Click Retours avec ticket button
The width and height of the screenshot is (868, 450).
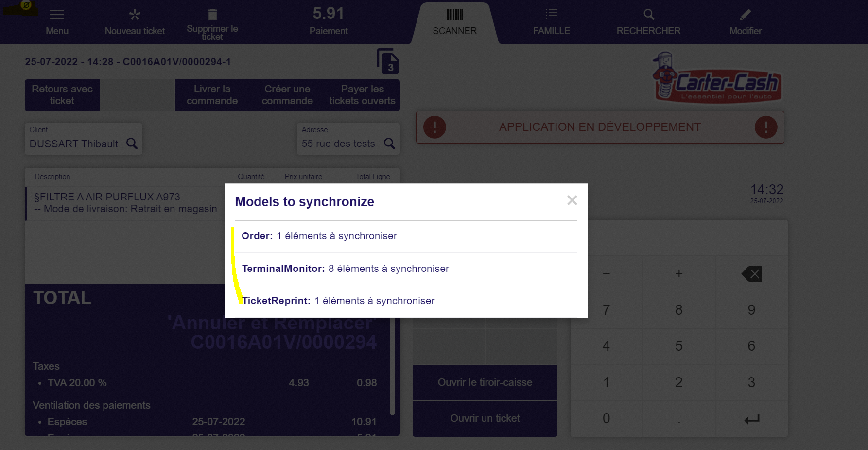coord(62,95)
